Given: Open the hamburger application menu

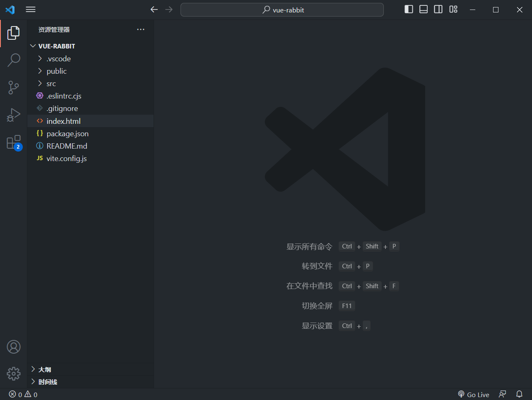Looking at the screenshot, I should click(x=31, y=10).
